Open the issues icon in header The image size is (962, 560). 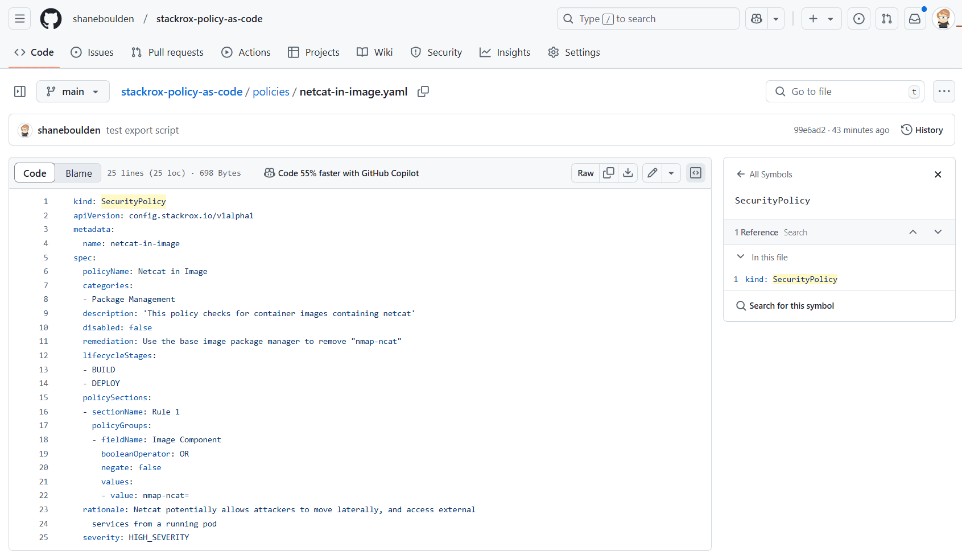(x=859, y=19)
